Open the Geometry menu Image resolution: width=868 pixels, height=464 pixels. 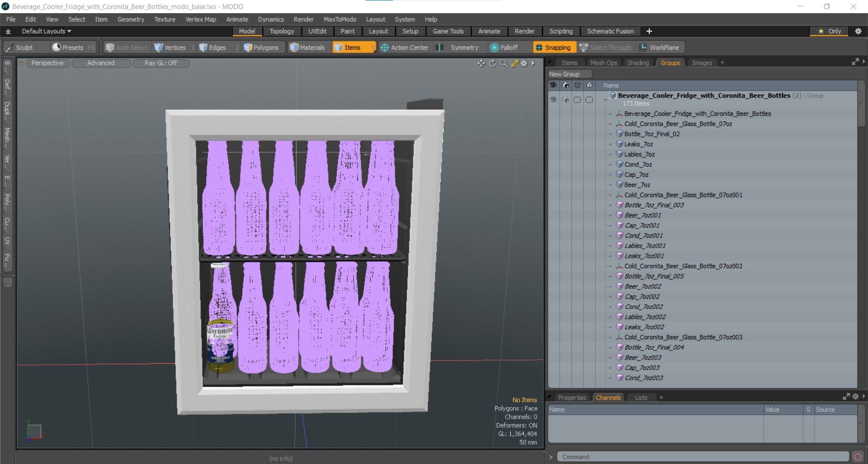(131, 19)
